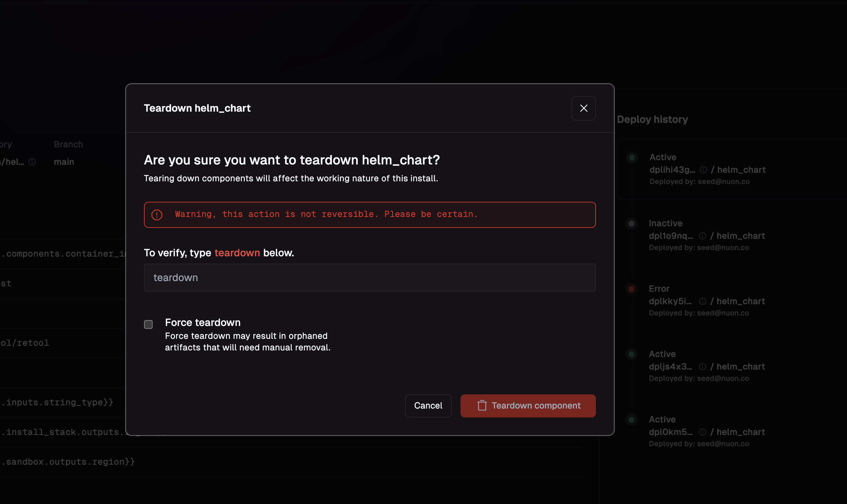847x504 pixels.
Task: Click info icon next to dpljs4x3
Action: pyautogui.click(x=702, y=367)
